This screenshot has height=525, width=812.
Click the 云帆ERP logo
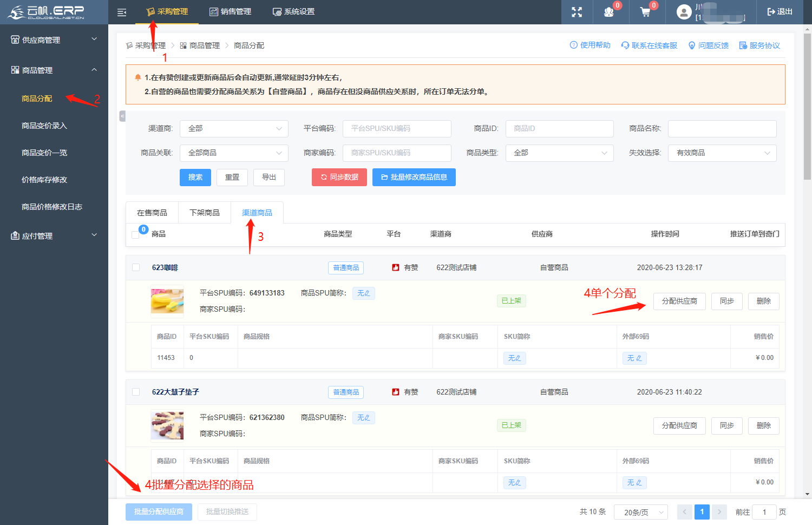tap(47, 12)
